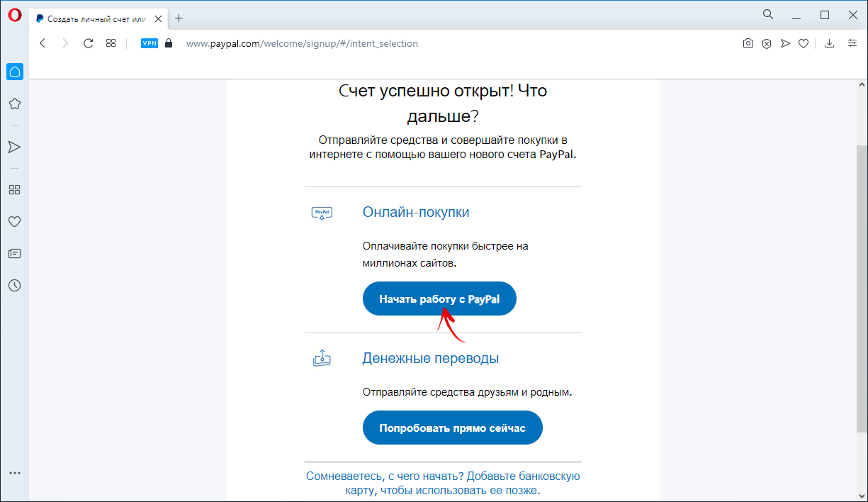Open Easy Setup sliders icon
Screen dimensions: 868x502
[x=851, y=43]
